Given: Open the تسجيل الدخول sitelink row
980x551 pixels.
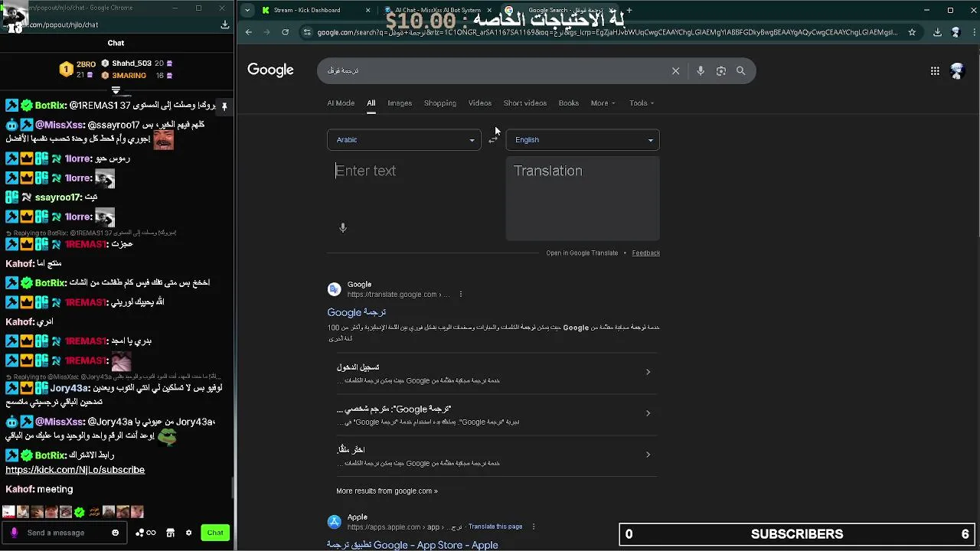Looking at the screenshot, I should pyautogui.click(x=496, y=373).
